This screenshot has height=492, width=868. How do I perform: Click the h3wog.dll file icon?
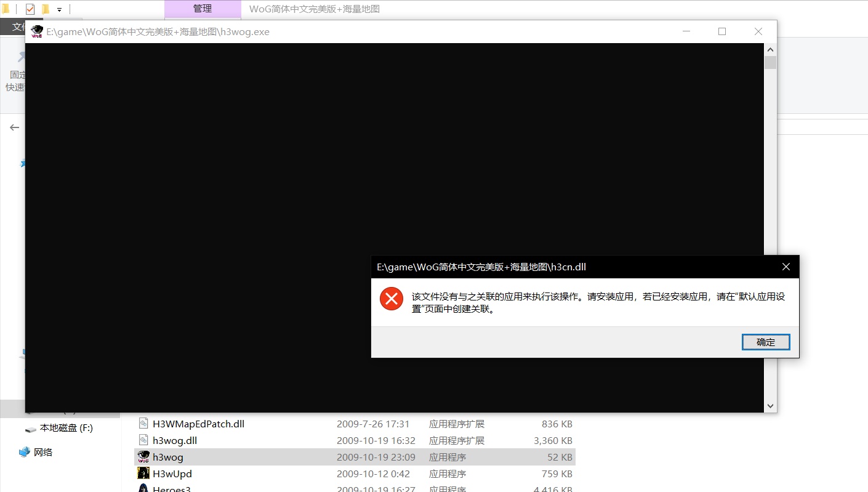(143, 440)
